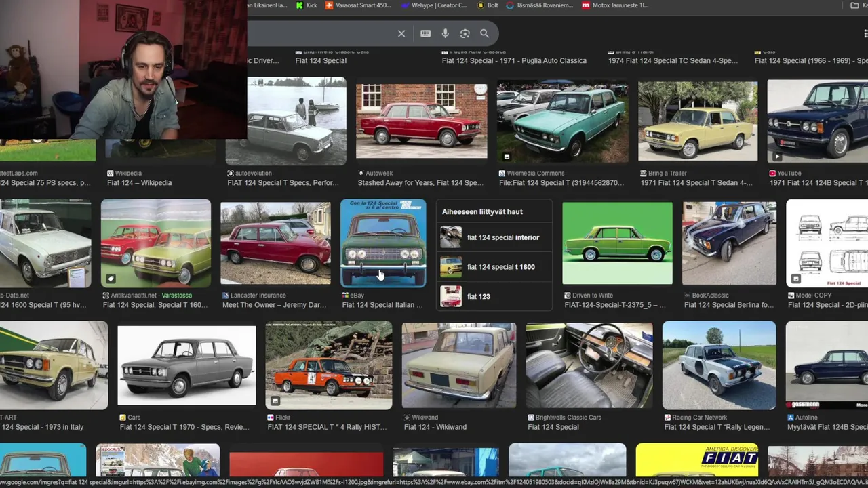Submit search with the magnifying glass icon

(x=484, y=33)
